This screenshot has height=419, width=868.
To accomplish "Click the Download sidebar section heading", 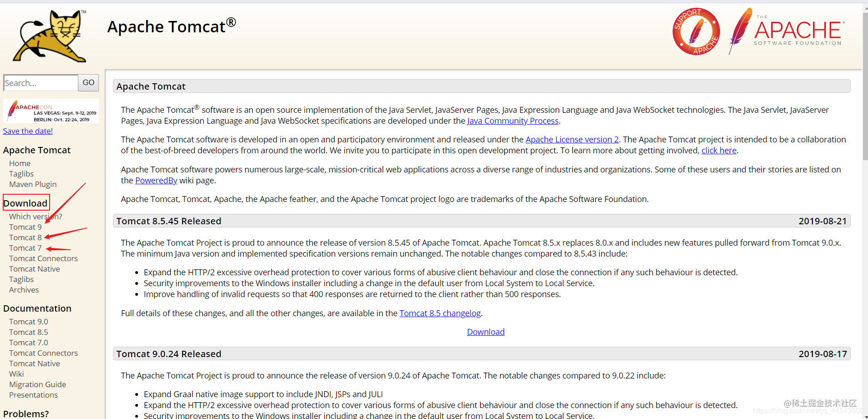I will (26, 203).
